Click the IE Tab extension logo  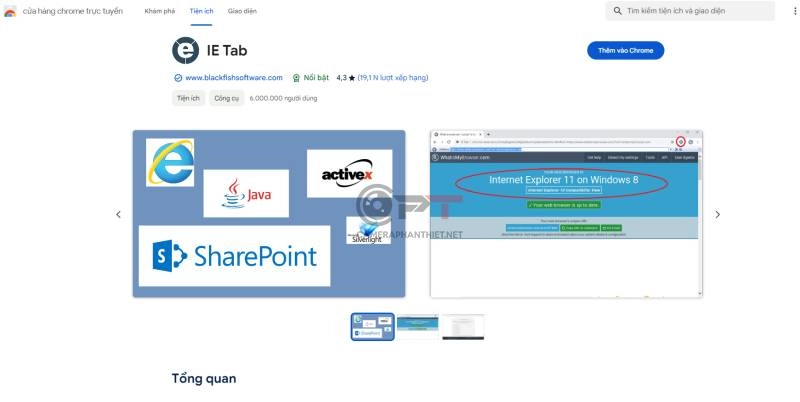tap(186, 50)
